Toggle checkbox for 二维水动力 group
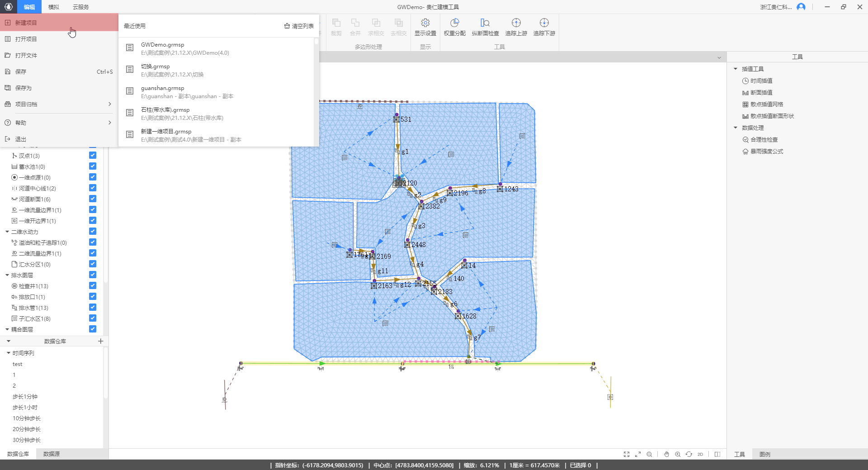Screen dimensions: 868x470 click(93, 231)
